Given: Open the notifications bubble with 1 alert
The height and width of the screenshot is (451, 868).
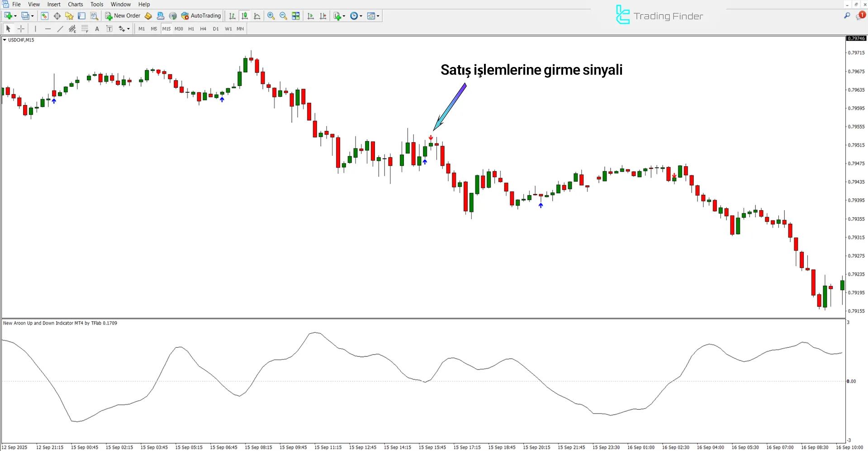Looking at the screenshot, I should tap(861, 15).
